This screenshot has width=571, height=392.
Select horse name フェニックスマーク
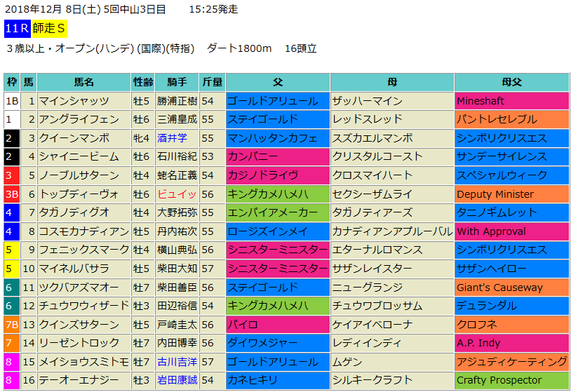click(x=84, y=250)
